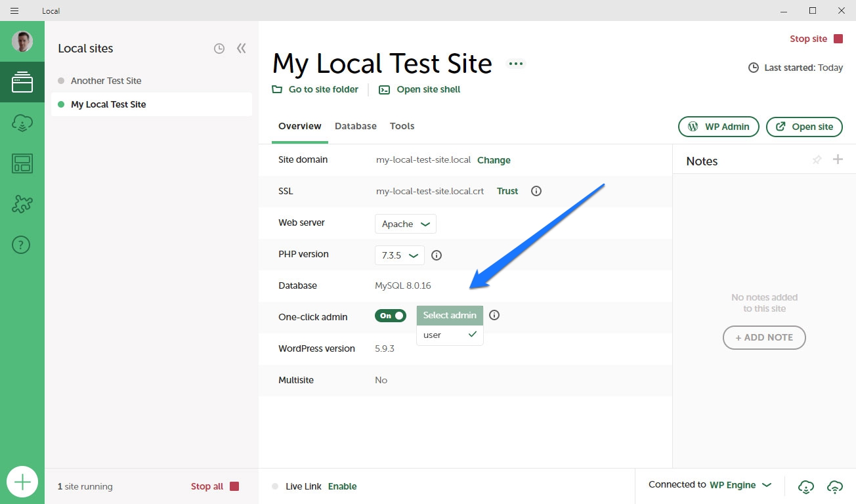Open the Web server Apache dropdown
The width and height of the screenshot is (856, 504).
(x=406, y=224)
